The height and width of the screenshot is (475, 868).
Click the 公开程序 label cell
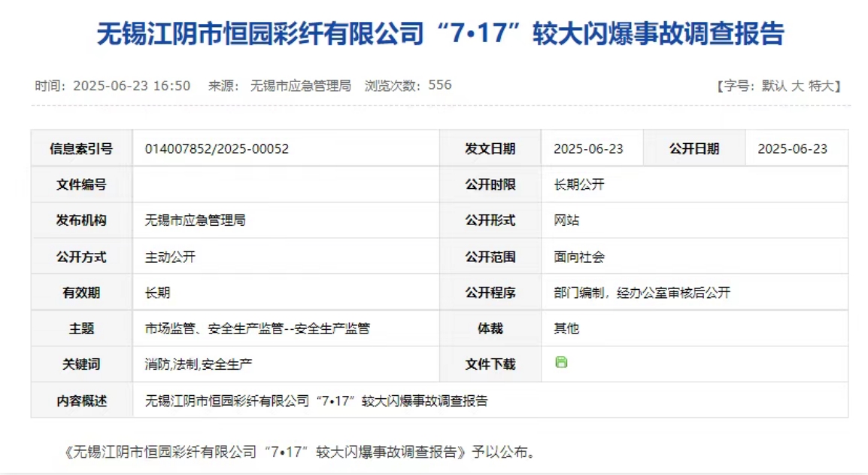pos(490,293)
